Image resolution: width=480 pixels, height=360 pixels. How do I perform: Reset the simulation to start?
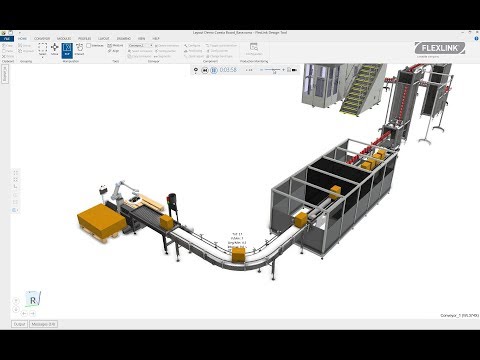tap(205, 70)
